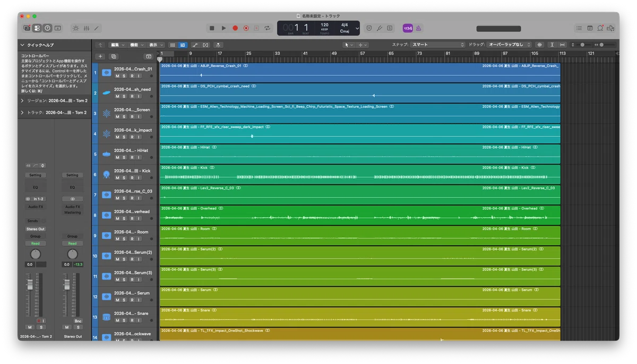Toggle the Quick Help question-mark button
637x364 pixels.
[47, 28]
